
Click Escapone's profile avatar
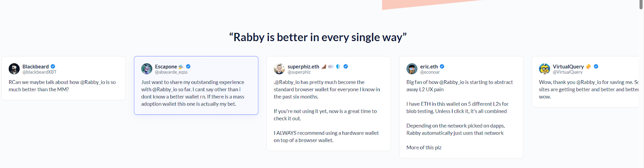point(147,69)
